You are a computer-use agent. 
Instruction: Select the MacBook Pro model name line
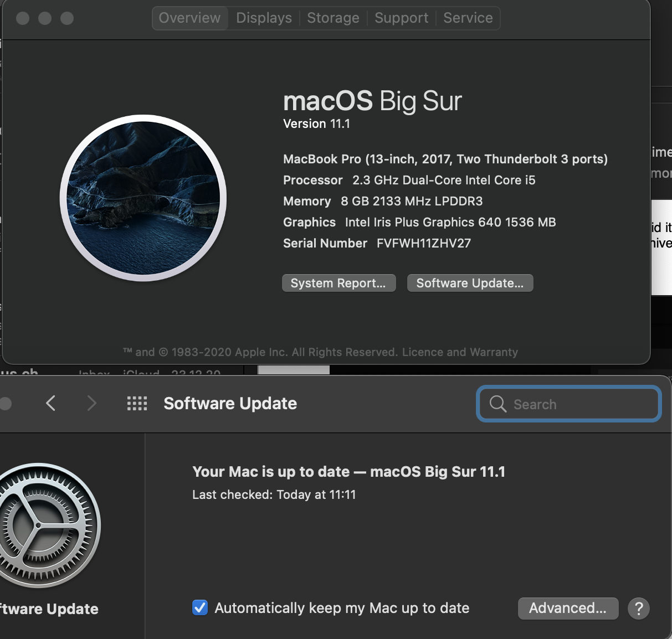[x=445, y=159]
